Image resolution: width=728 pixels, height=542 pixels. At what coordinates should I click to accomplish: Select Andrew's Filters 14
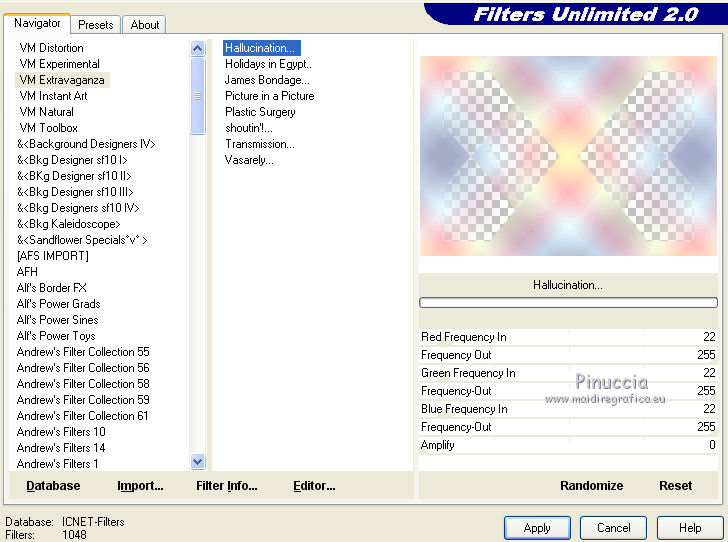click(x=61, y=448)
